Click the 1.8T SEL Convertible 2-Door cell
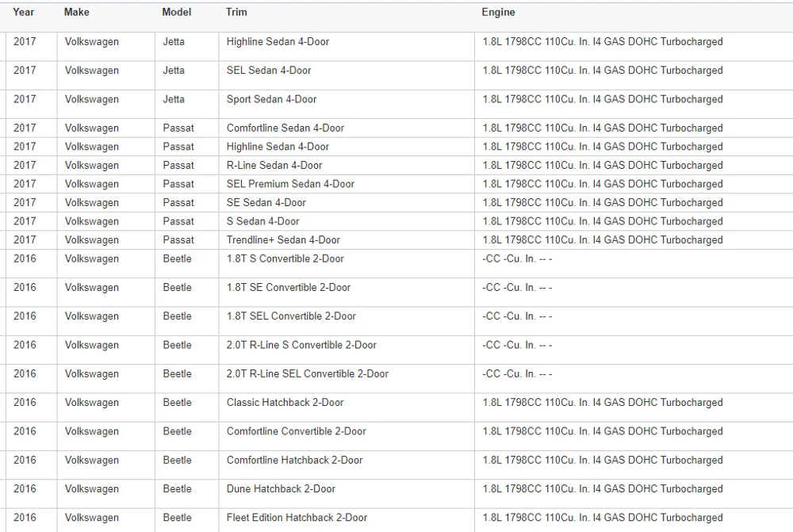This screenshot has height=532, width=793. coord(291,316)
